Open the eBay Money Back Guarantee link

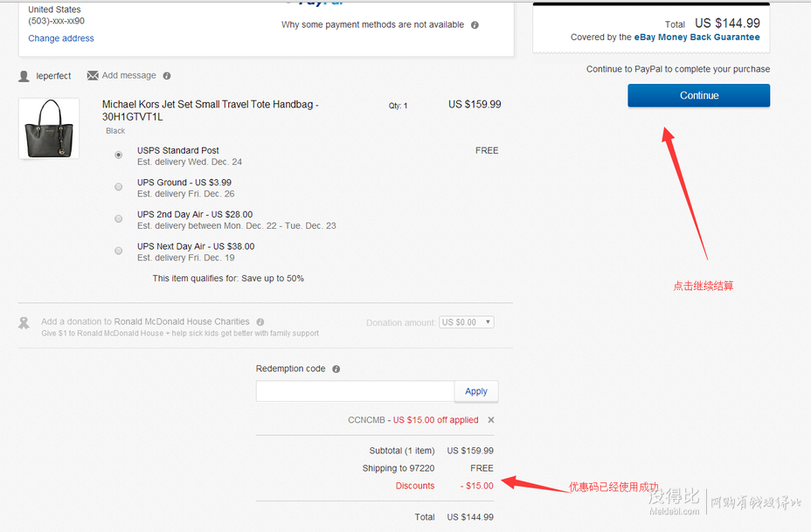pos(697,38)
